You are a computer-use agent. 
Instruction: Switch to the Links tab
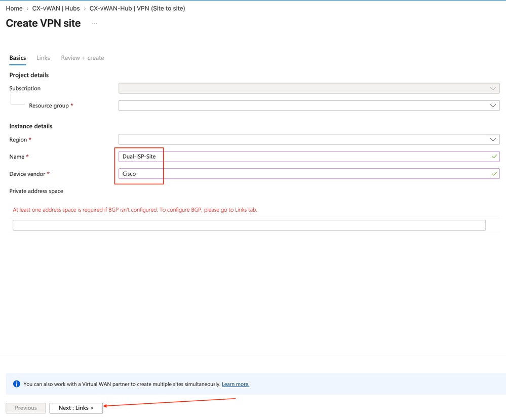[x=43, y=58]
